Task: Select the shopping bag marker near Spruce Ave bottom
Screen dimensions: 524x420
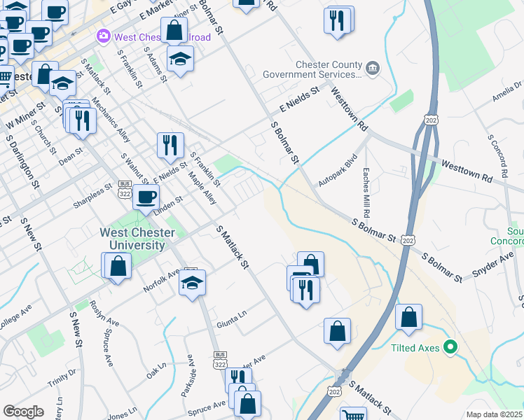Action: [247, 405]
